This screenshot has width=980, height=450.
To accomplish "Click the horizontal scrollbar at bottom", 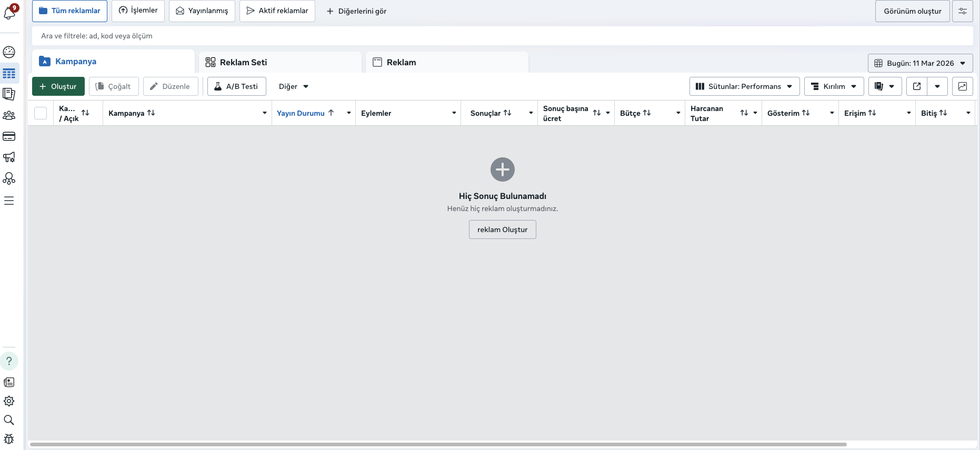I will tap(438, 444).
